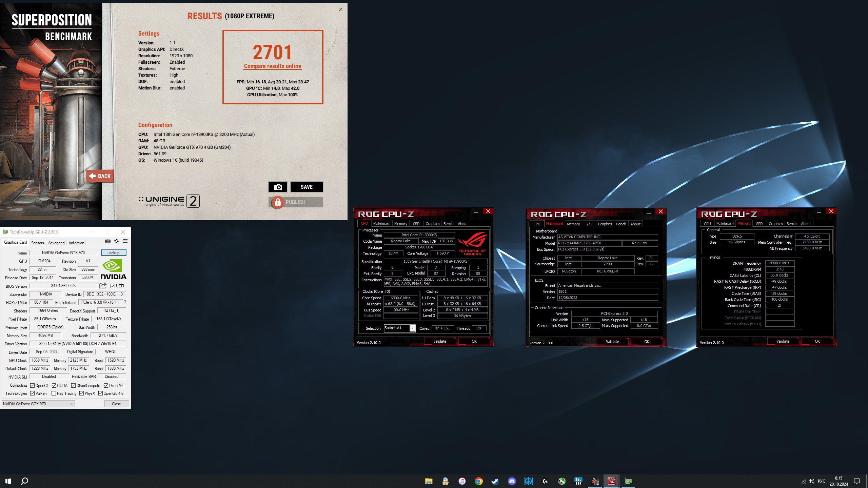Image resolution: width=868 pixels, height=488 pixels.
Task: Click the РУС language indicator
Action: (x=822, y=481)
